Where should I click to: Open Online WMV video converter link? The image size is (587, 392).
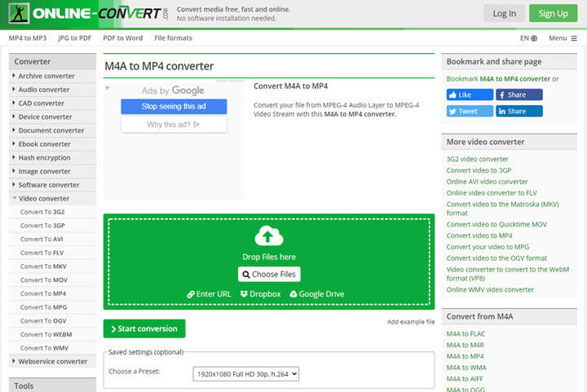click(x=490, y=289)
